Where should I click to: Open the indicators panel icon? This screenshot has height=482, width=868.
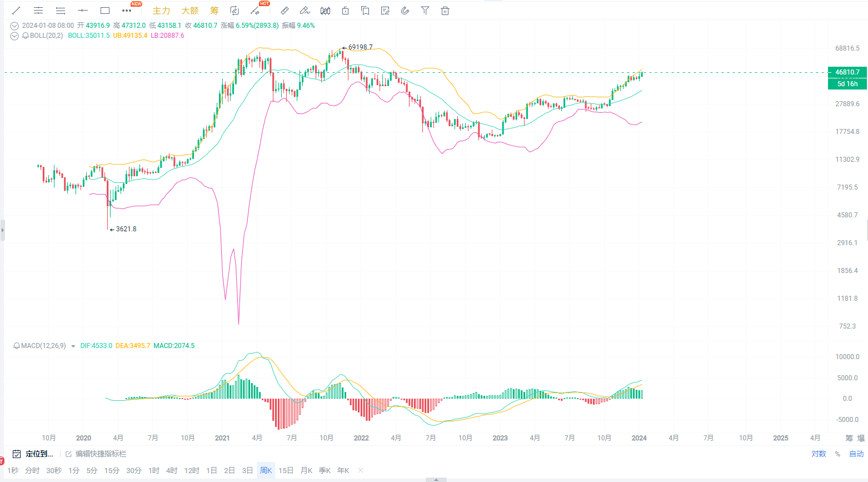click(325, 10)
